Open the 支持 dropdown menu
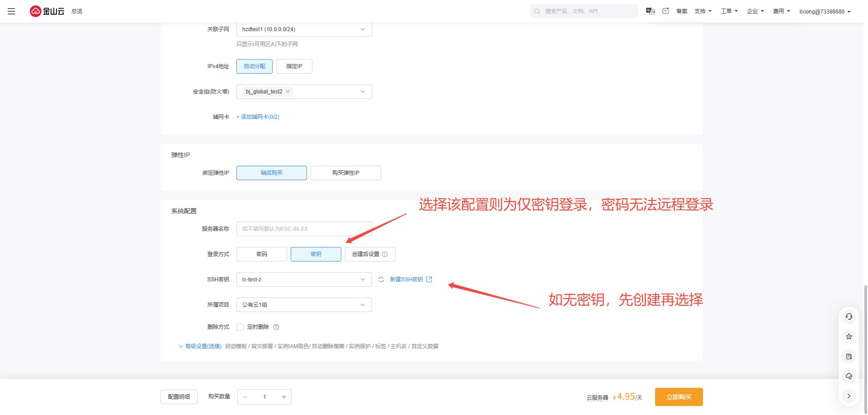The image size is (868, 415). point(703,11)
